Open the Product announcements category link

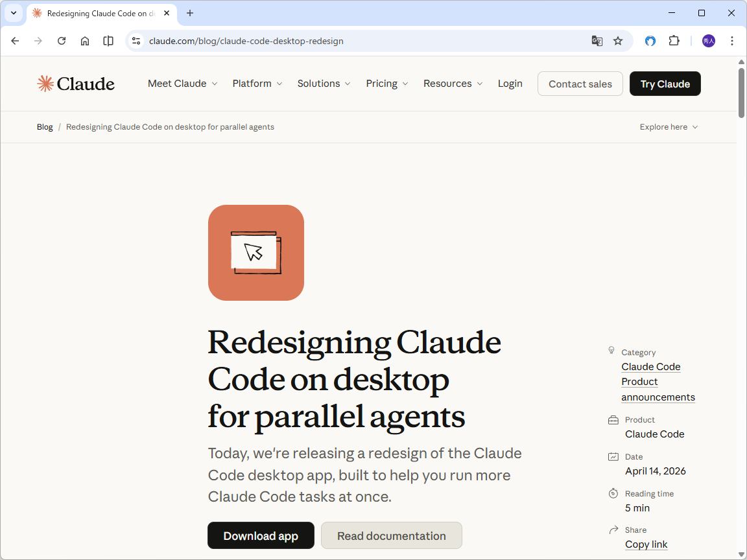click(x=658, y=390)
